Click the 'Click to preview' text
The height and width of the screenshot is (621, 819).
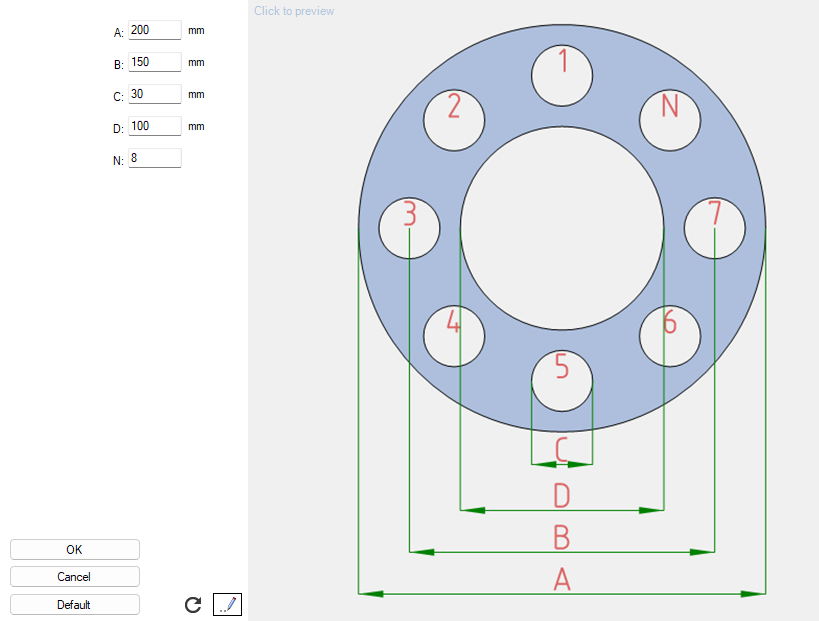point(293,10)
